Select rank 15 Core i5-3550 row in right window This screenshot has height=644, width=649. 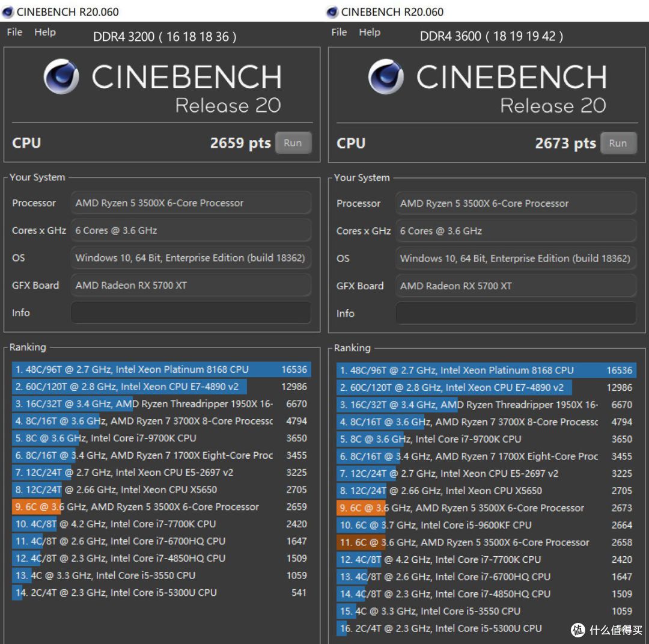pos(486,612)
